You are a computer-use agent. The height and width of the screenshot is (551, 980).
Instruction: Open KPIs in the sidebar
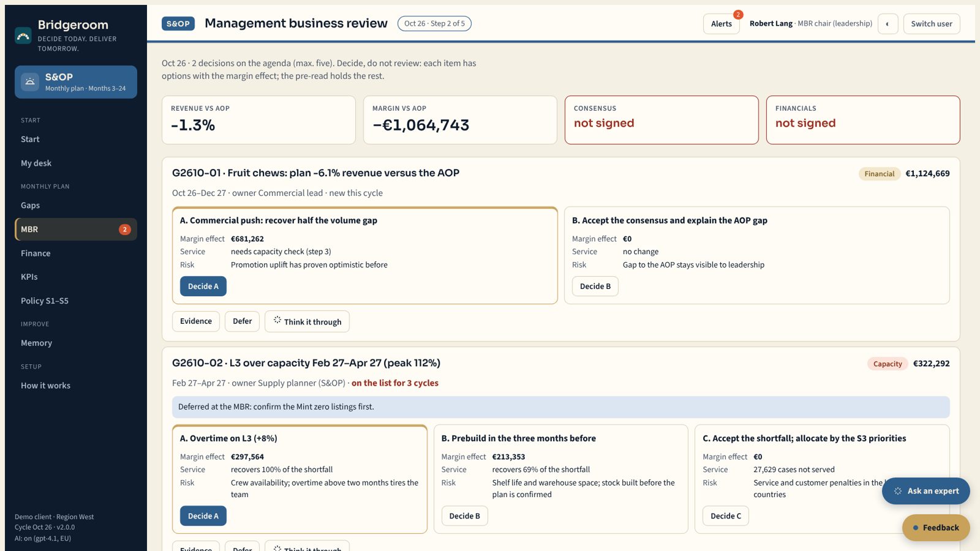pos(76,277)
